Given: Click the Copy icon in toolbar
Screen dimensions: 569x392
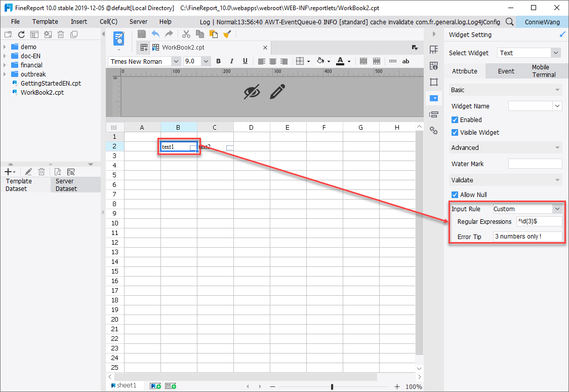Looking at the screenshot, I should coord(199,34).
